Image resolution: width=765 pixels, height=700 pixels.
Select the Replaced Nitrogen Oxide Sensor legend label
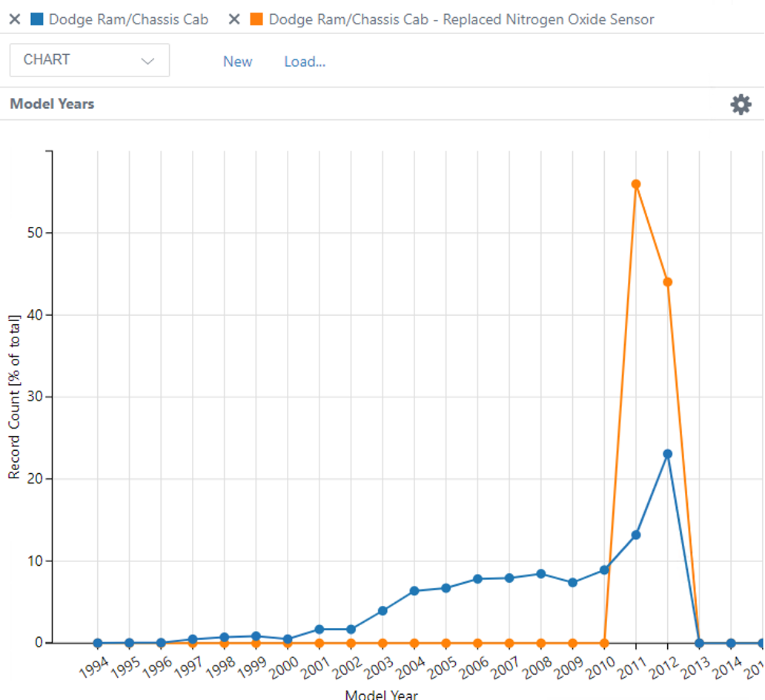[462, 19]
